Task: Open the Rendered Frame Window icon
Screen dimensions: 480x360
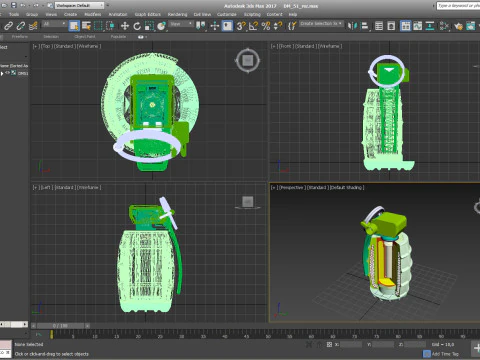Action: click(x=471, y=26)
